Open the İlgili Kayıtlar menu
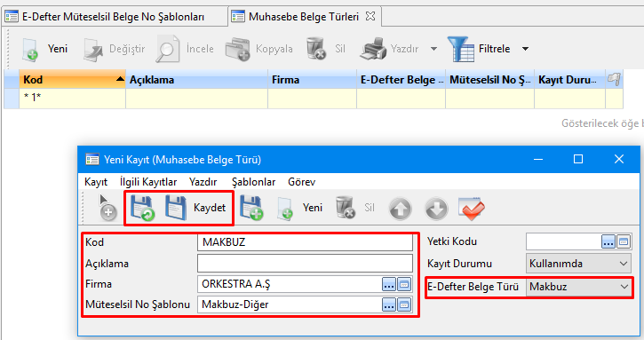 click(x=148, y=182)
